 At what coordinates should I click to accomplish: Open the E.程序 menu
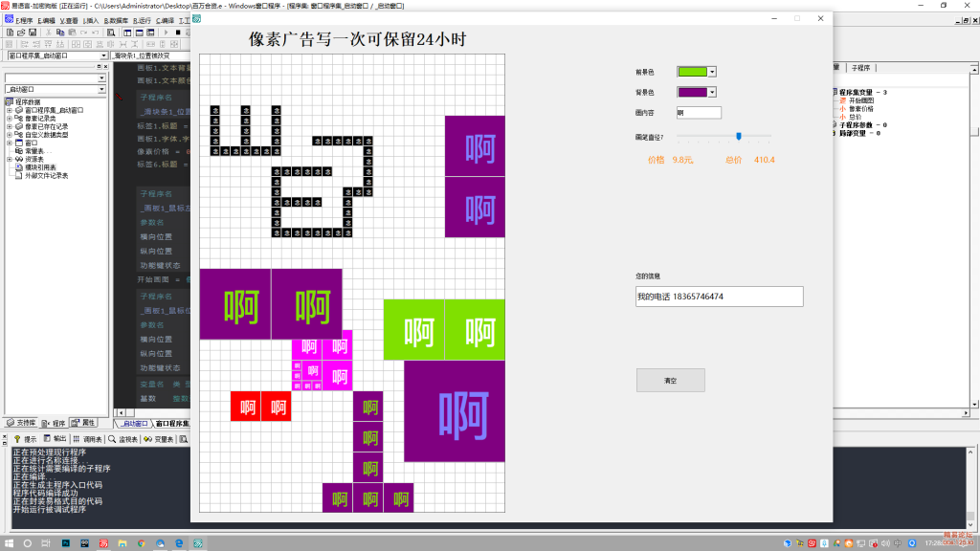pyautogui.click(x=23, y=19)
